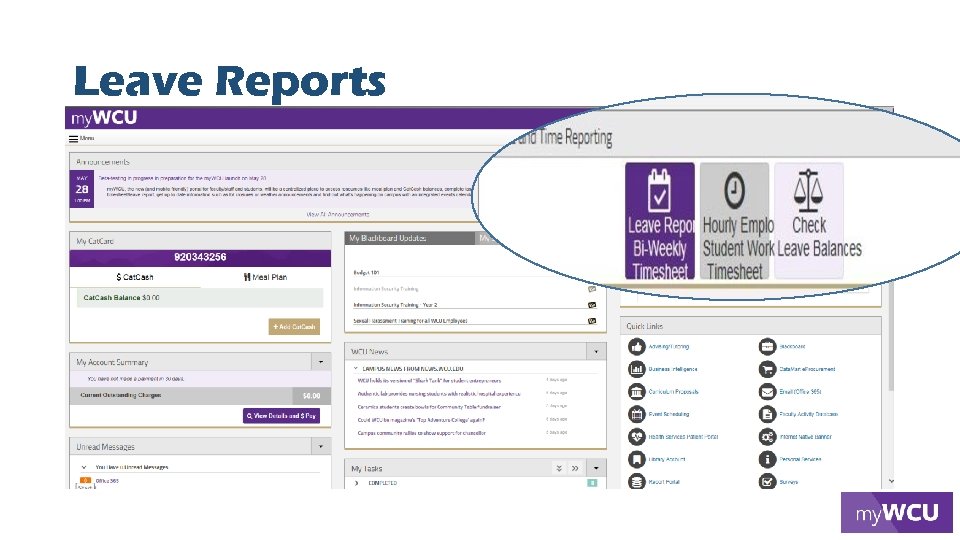The width and height of the screenshot is (960, 540).
Task: Click the Add CatCash button
Action: (294, 327)
